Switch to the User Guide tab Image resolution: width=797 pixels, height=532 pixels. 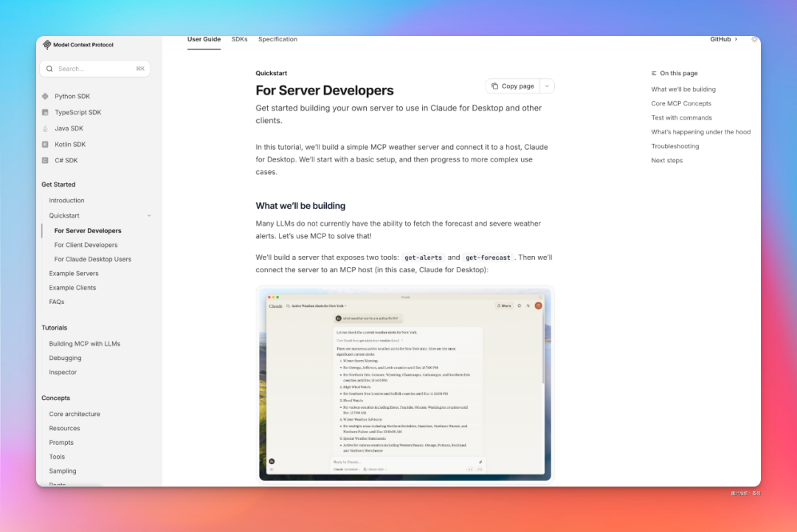click(x=204, y=39)
